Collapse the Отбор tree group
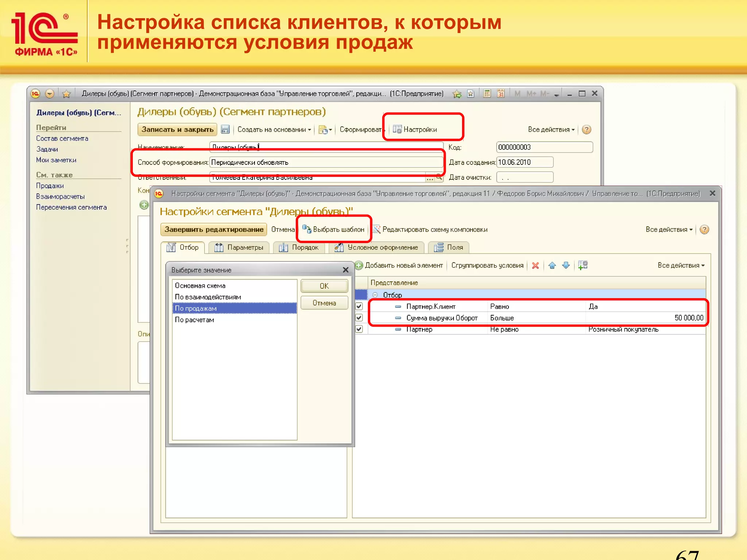The height and width of the screenshot is (560, 747). (x=375, y=295)
